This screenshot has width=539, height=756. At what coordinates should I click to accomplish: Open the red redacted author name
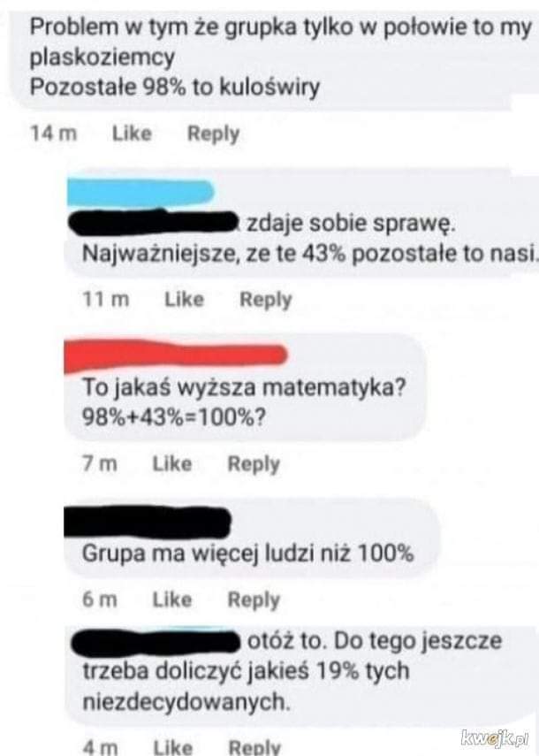point(175,355)
